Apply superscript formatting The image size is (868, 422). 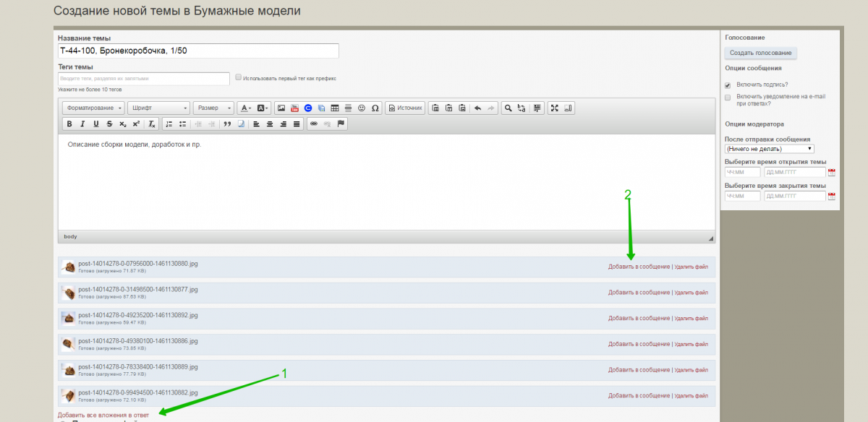tap(136, 124)
